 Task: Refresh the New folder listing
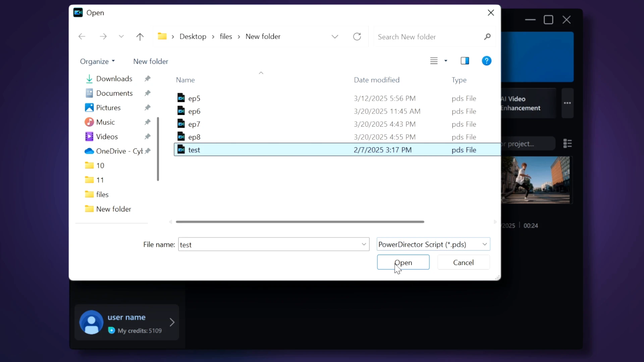[x=357, y=37]
